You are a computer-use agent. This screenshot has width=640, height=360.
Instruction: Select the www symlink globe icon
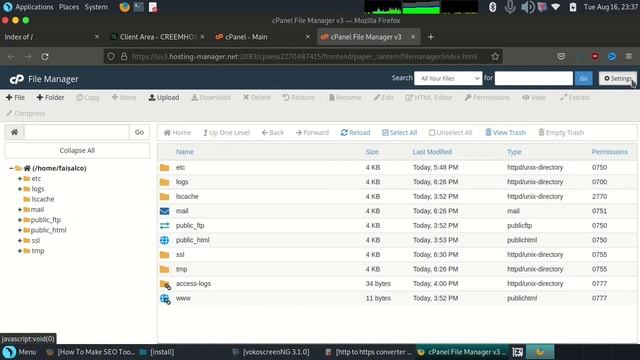tap(165, 299)
